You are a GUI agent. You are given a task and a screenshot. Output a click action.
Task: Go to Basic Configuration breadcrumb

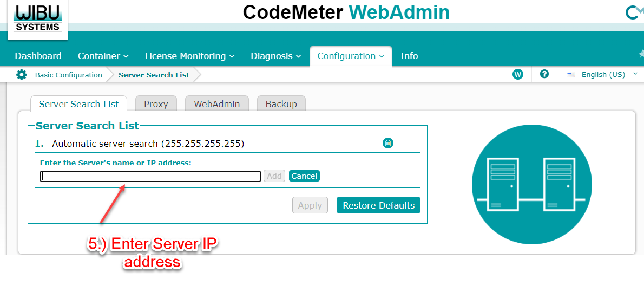pos(69,75)
